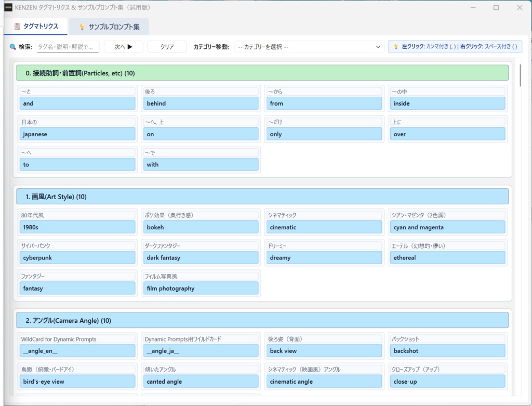The height and width of the screenshot is (406, 532).
Task: Select the 'dreamy' tag
Action: tap(324, 258)
